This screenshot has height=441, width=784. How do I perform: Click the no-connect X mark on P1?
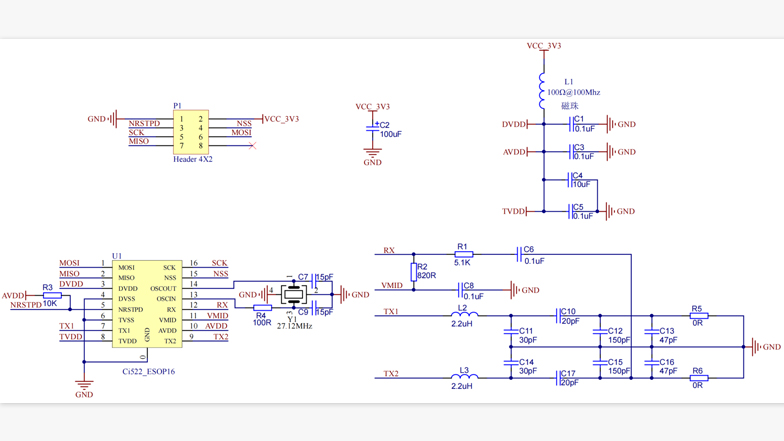(x=252, y=147)
